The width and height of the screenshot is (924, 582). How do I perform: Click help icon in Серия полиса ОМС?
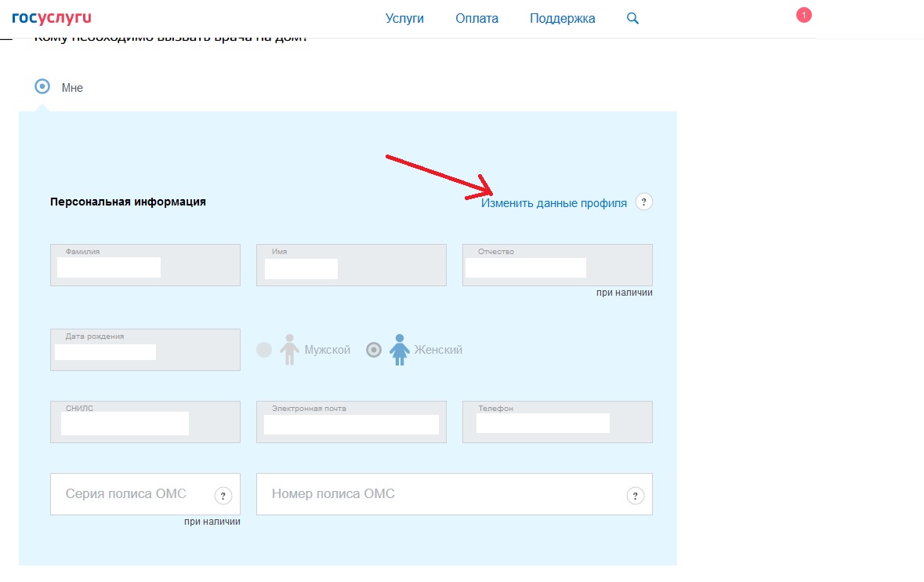pos(223,495)
